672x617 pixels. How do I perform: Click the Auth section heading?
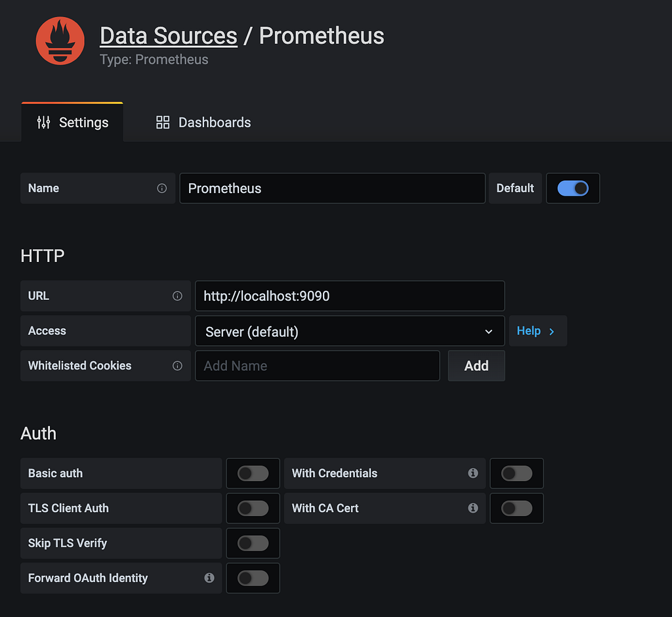click(39, 433)
